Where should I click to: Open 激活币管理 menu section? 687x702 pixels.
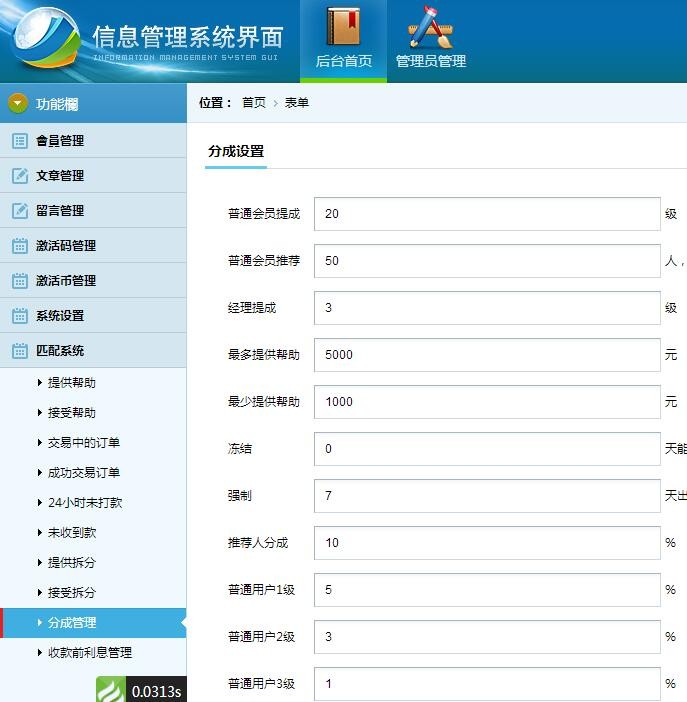click(93, 280)
